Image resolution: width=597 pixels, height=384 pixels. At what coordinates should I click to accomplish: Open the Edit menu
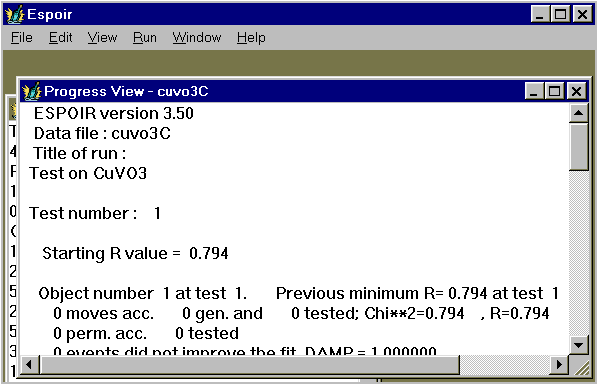click(x=61, y=38)
